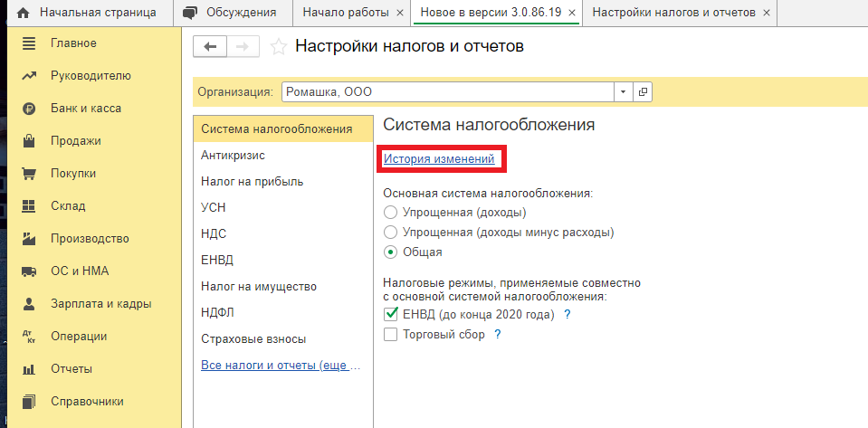Screen dimensions: 868x428
Task: Enable the Торговый сбор checkbox
Action: pos(391,335)
